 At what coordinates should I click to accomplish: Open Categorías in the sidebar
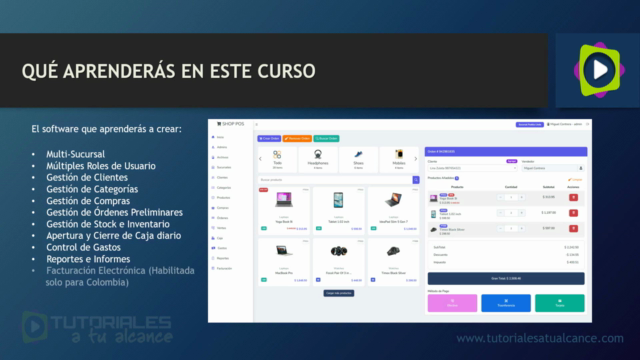[222, 188]
